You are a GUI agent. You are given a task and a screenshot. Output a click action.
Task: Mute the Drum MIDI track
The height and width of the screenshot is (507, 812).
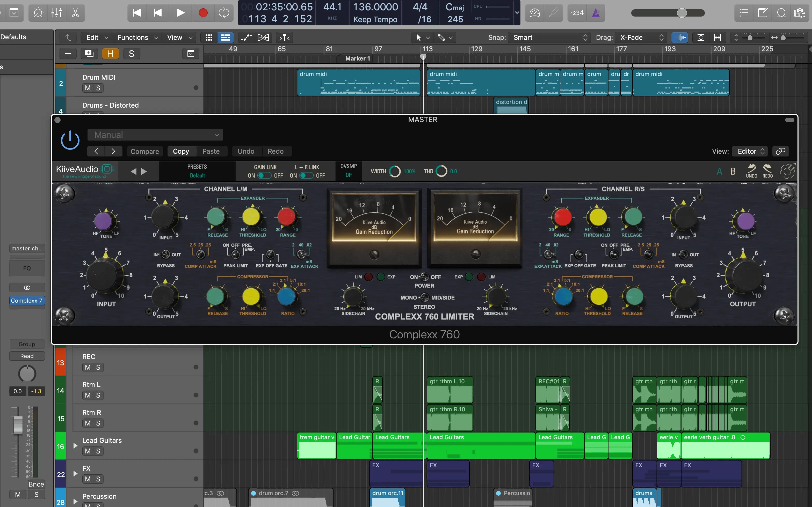88,88
